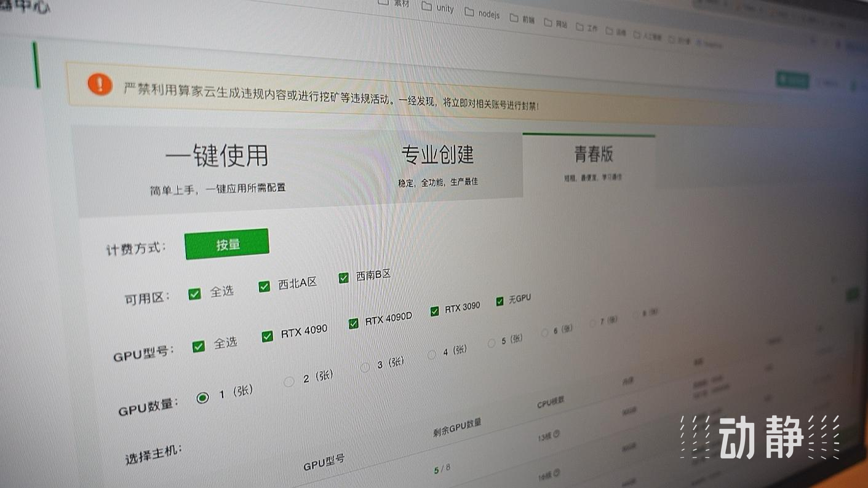Image resolution: width=868 pixels, height=488 pixels.
Task: Uncheck the 西北A区 zone checkbox
Action: [265, 286]
